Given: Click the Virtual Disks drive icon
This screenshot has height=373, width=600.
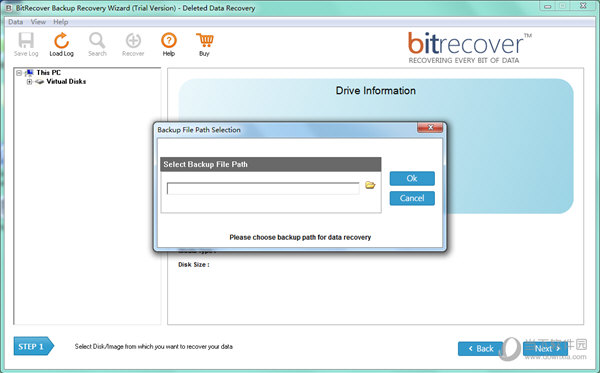Looking at the screenshot, I should click(39, 81).
